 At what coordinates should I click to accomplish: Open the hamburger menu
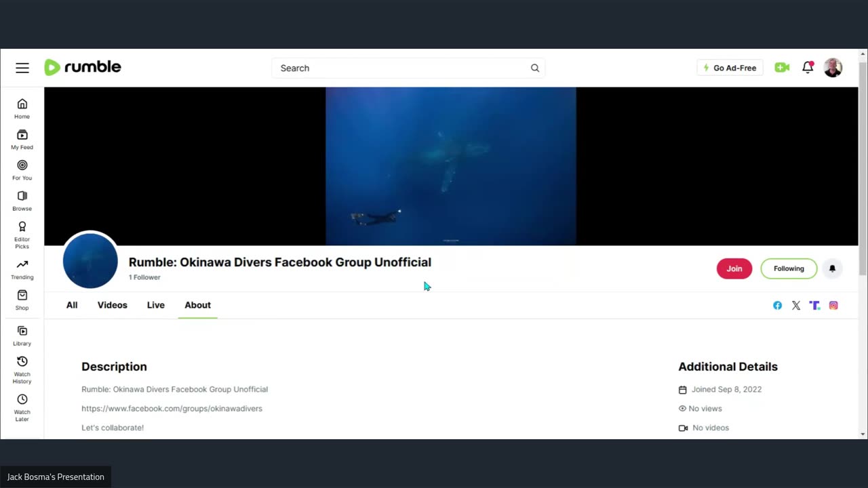point(22,68)
